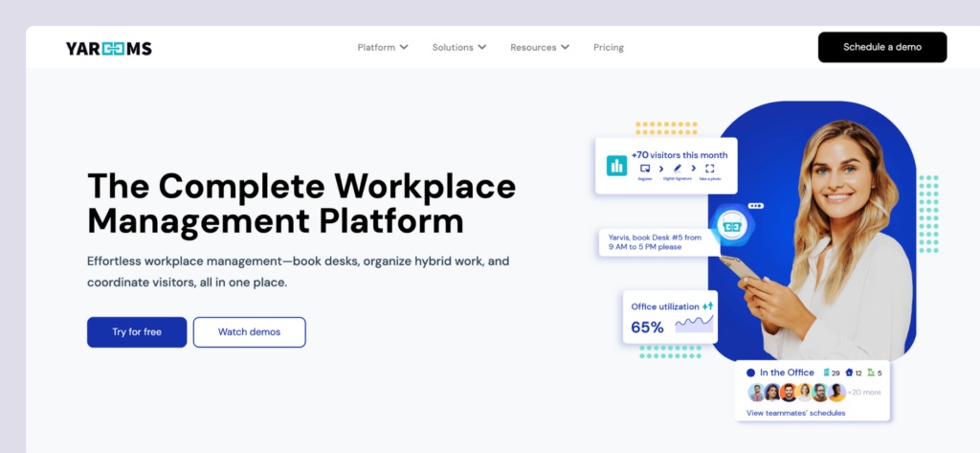980x453 pixels.
Task: Click the Take a photo frame icon
Action: pyautogui.click(x=709, y=169)
